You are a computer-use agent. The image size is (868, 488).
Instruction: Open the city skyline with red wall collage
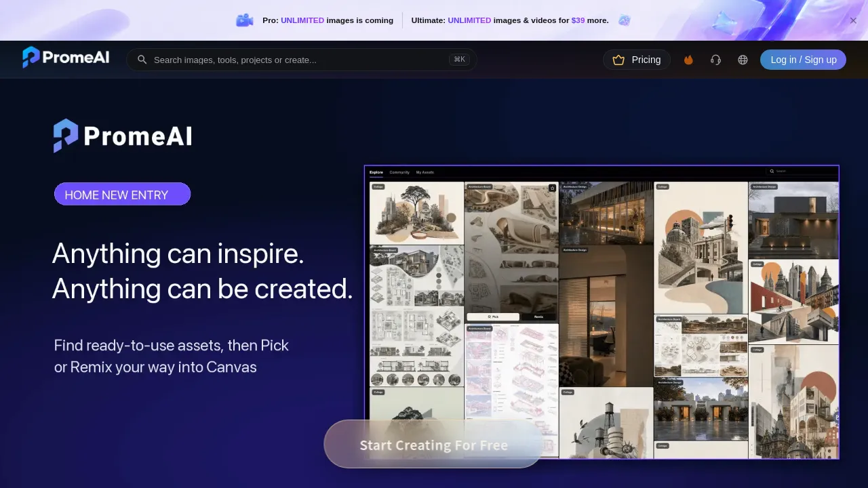click(793, 302)
